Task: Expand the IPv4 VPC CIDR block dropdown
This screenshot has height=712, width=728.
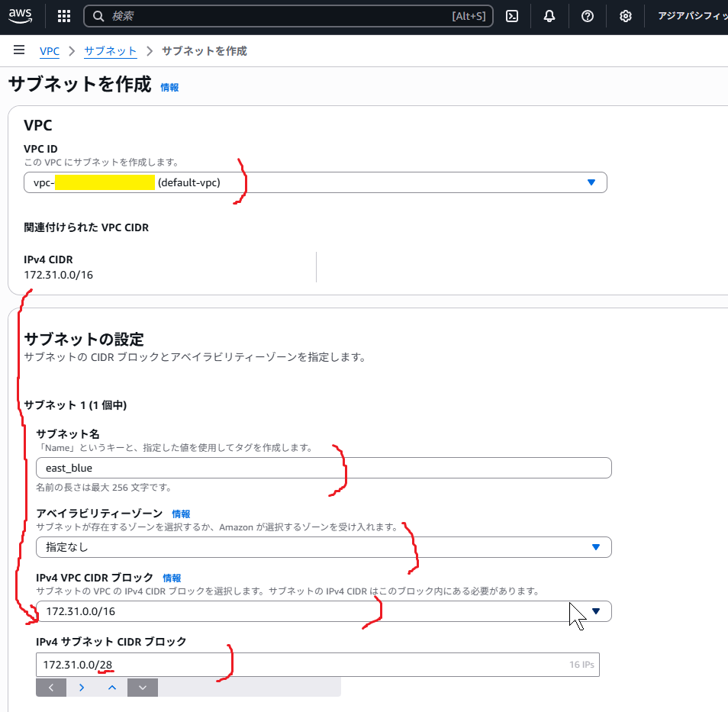Action: pyautogui.click(x=324, y=611)
